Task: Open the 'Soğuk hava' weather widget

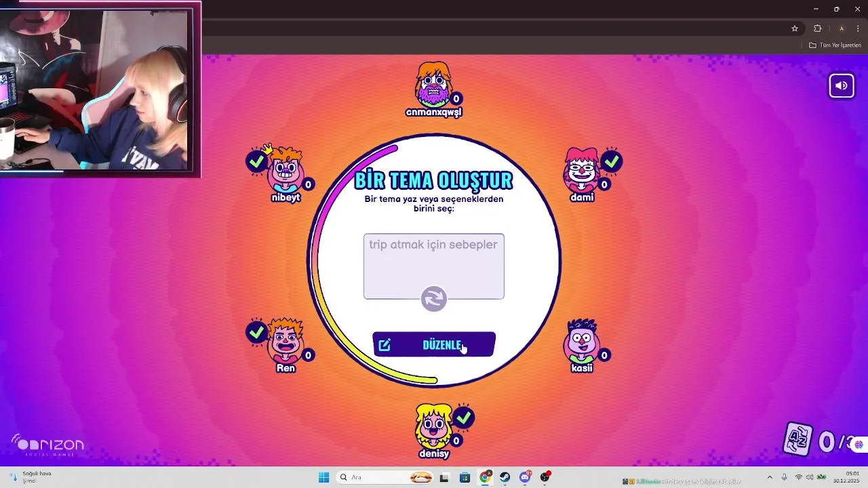Action: coord(31,477)
